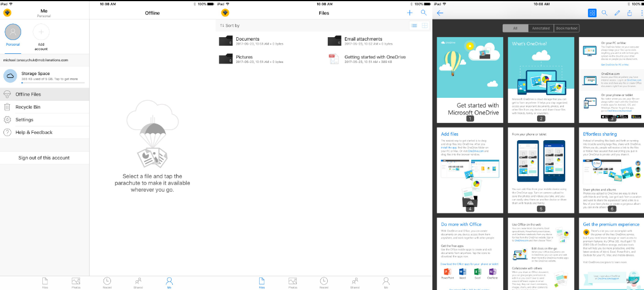Image resolution: width=644 pixels, height=290 pixels.
Task: Tap the Files title in the header
Action: pyautogui.click(x=324, y=13)
